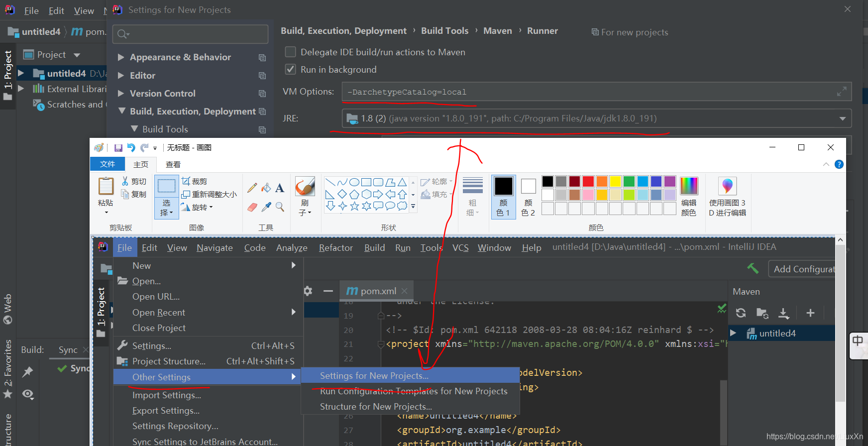Click the Maven reimport refresh icon
The width and height of the screenshot is (868, 446).
(x=741, y=313)
